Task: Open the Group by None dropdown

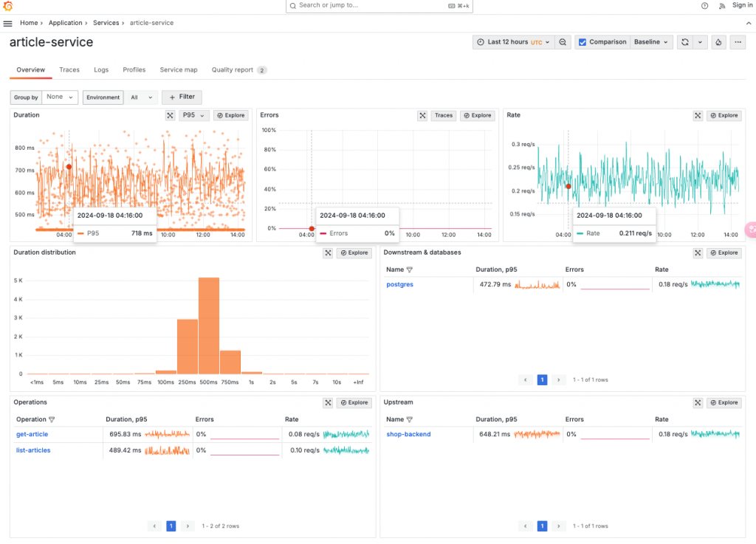Action: (60, 97)
